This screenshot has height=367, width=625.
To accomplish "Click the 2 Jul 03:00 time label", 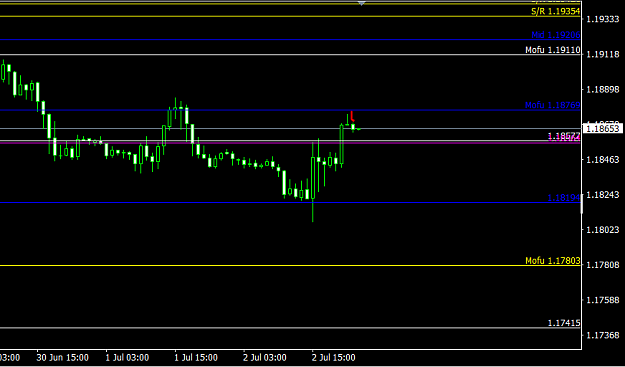I will [265, 357].
